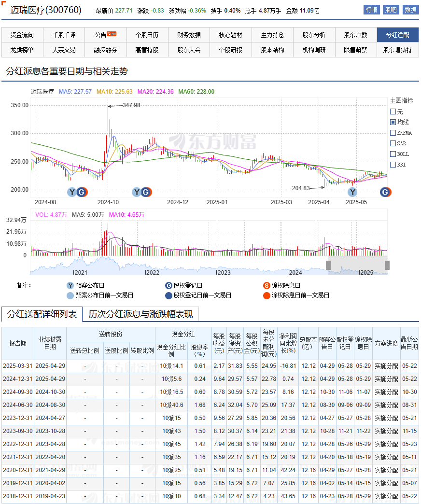421x504 pixels.
Task: Open the 核心题材 tab
Action: 231,35
